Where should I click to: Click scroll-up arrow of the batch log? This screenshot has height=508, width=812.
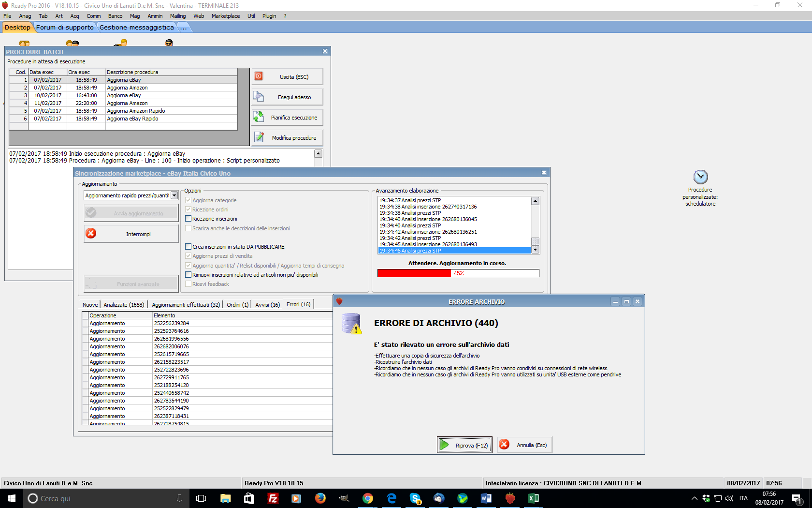pyautogui.click(x=318, y=153)
